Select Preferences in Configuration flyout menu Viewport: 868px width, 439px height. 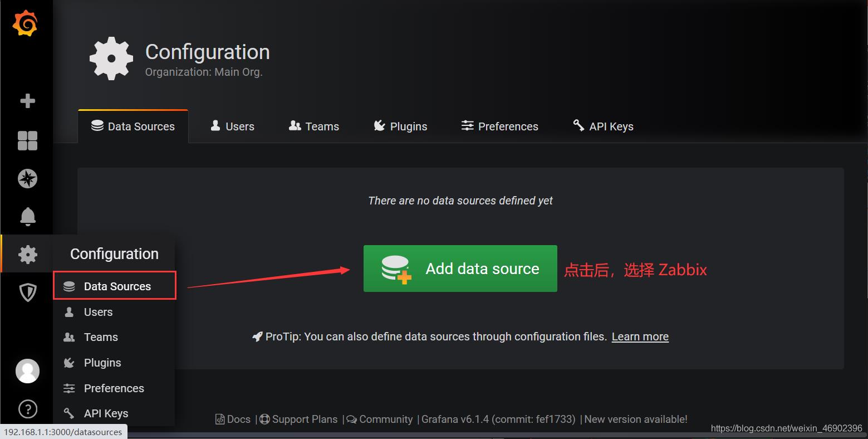pyautogui.click(x=115, y=388)
